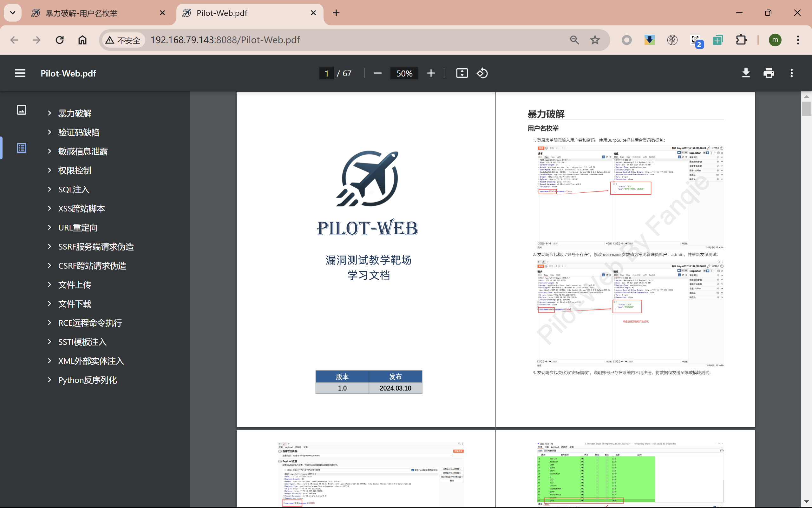Open the Extensions puzzle icon

[741, 40]
